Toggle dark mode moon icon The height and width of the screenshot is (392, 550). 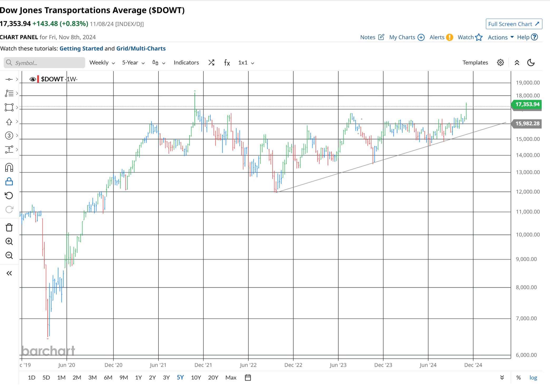pyautogui.click(x=530, y=63)
